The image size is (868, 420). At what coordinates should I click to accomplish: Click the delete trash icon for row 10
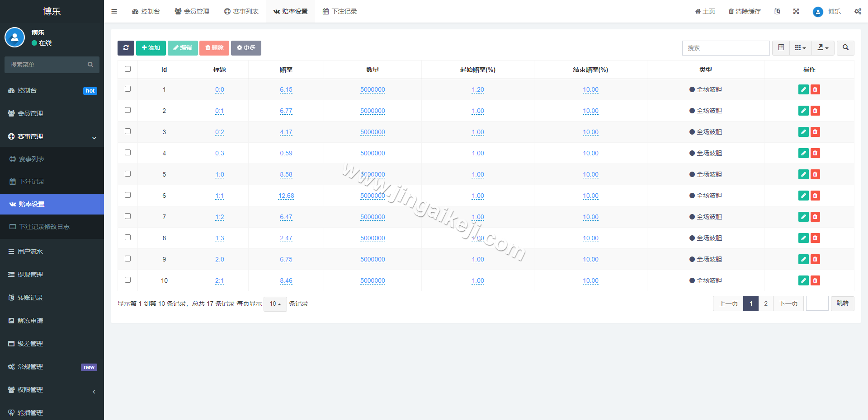(x=815, y=280)
